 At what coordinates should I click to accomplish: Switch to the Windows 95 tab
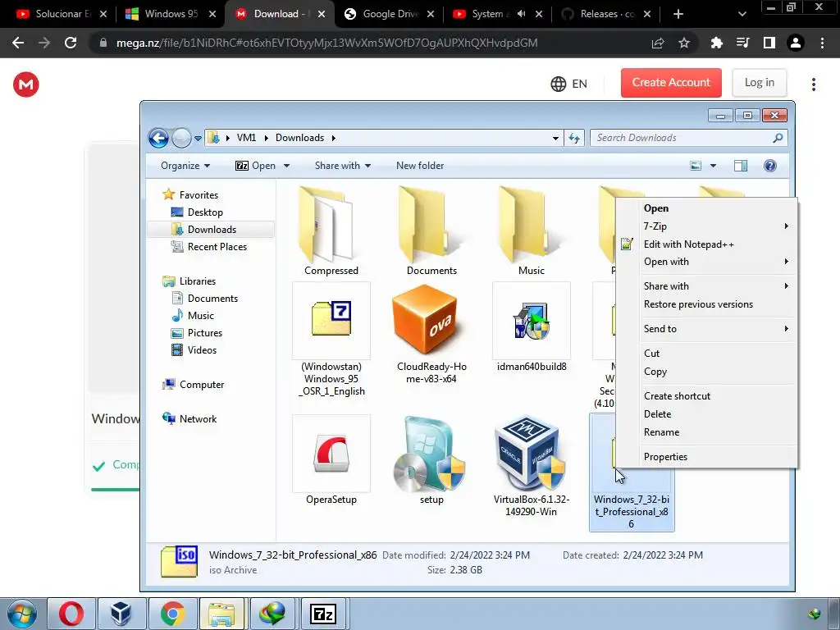tap(170, 14)
